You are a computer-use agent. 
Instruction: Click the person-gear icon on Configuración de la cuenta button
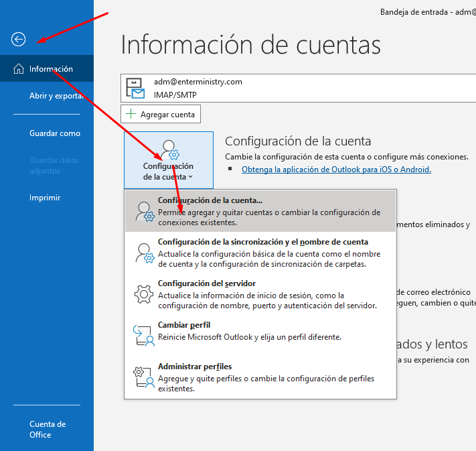pyautogui.click(x=169, y=150)
